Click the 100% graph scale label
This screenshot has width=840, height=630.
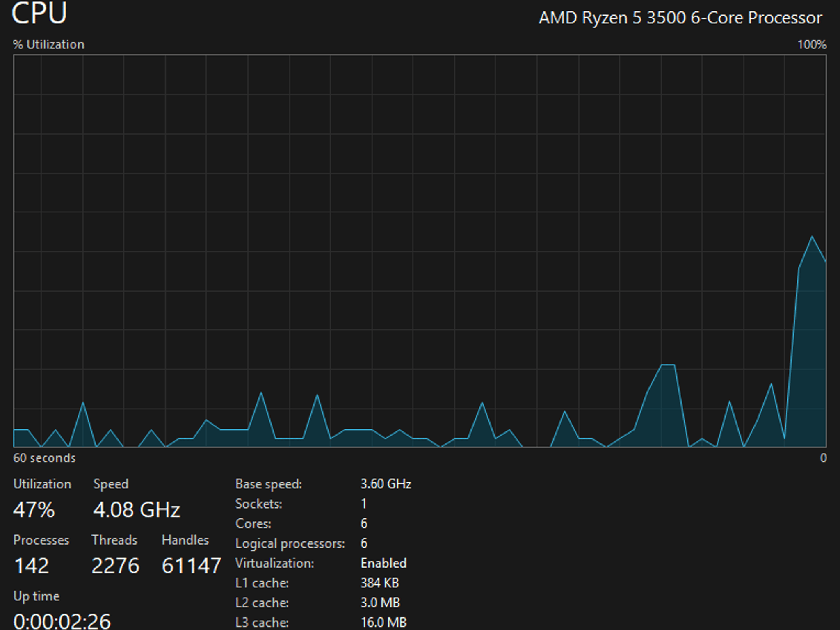812,44
